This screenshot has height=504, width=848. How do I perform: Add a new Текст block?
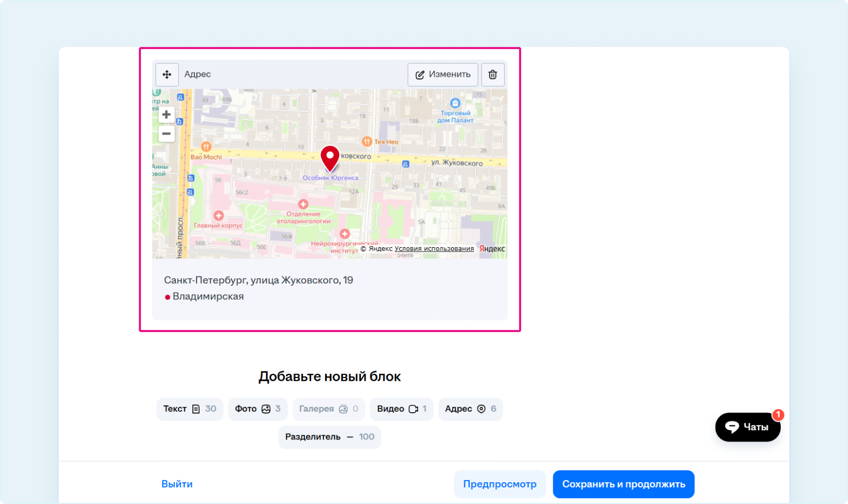tap(190, 409)
